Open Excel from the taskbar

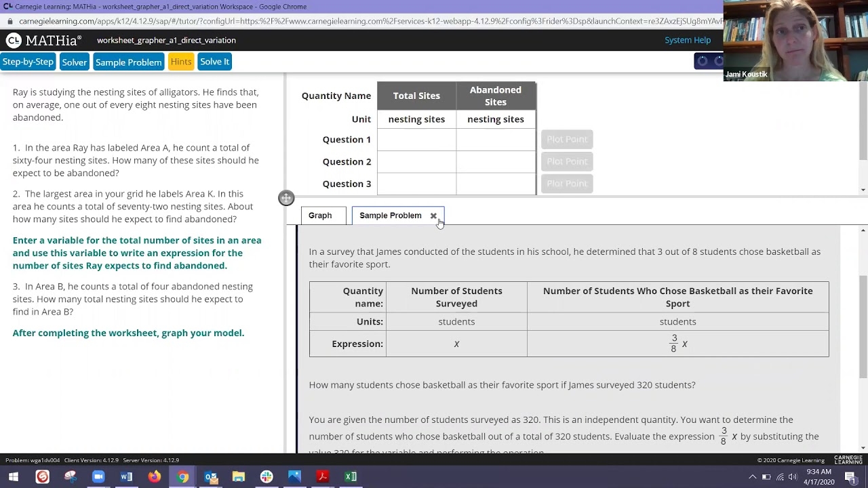point(351,476)
